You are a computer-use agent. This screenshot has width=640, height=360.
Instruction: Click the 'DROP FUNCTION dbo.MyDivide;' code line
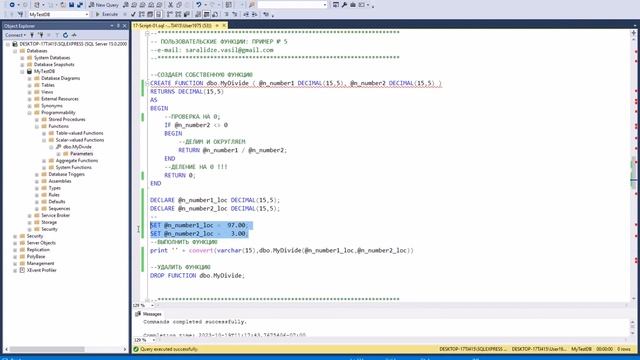[197, 276]
